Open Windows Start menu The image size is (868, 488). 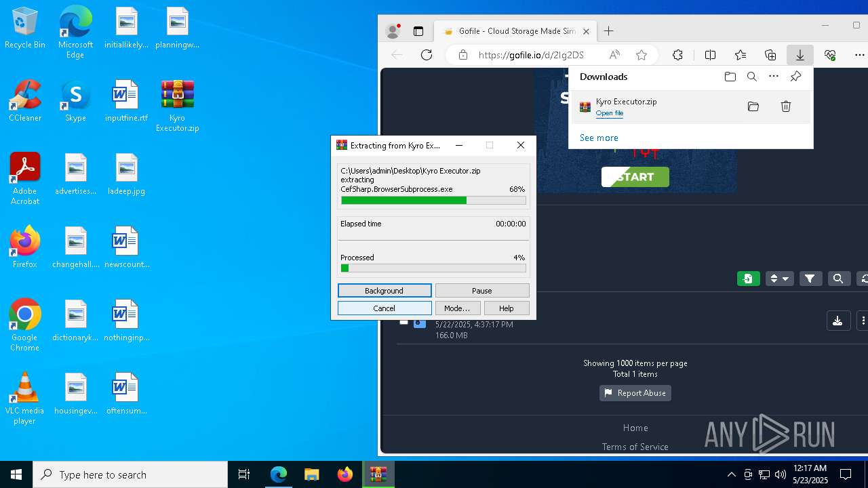16,474
